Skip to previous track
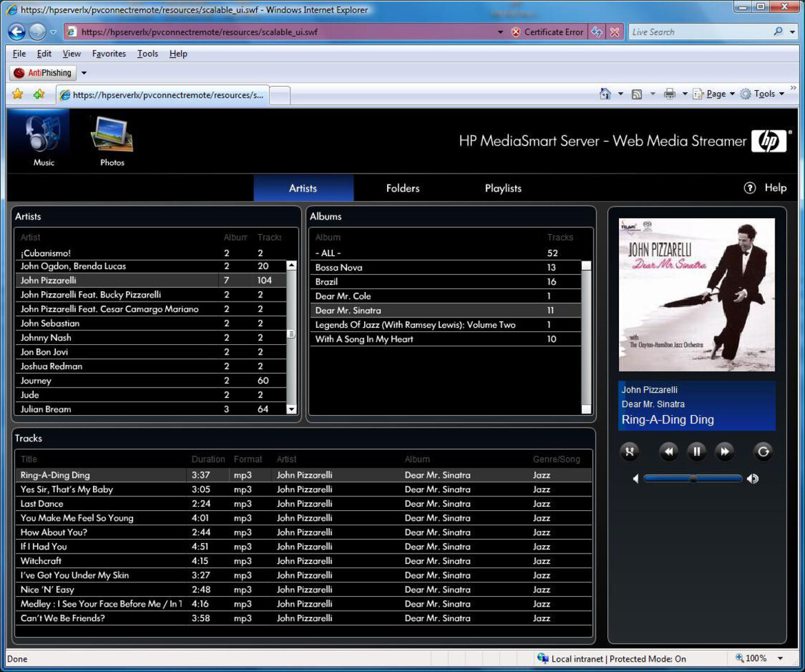Screen dimensions: 805x672 pyautogui.click(x=669, y=452)
